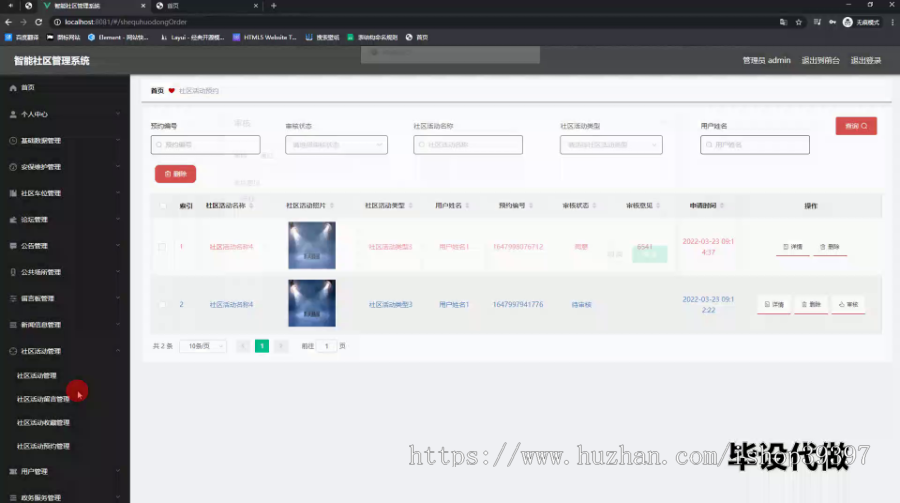Open 社区活动管理 submenu item
The height and width of the screenshot is (503, 900).
pyautogui.click(x=37, y=376)
